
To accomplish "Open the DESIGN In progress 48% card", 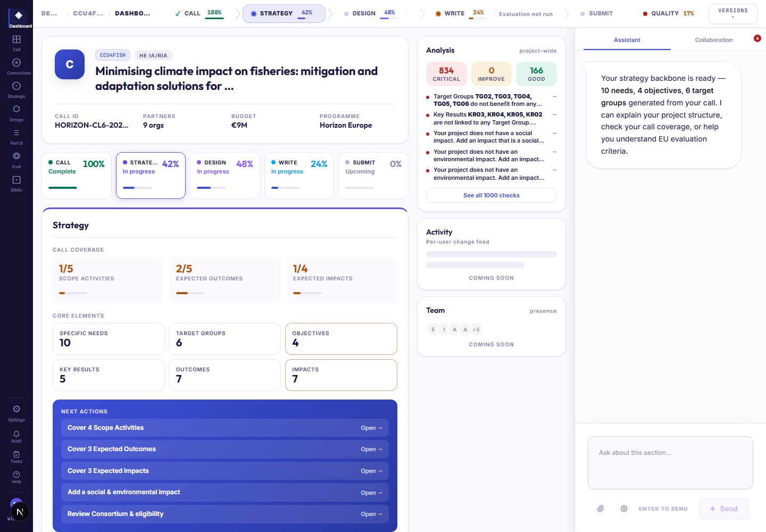I will (225, 176).
